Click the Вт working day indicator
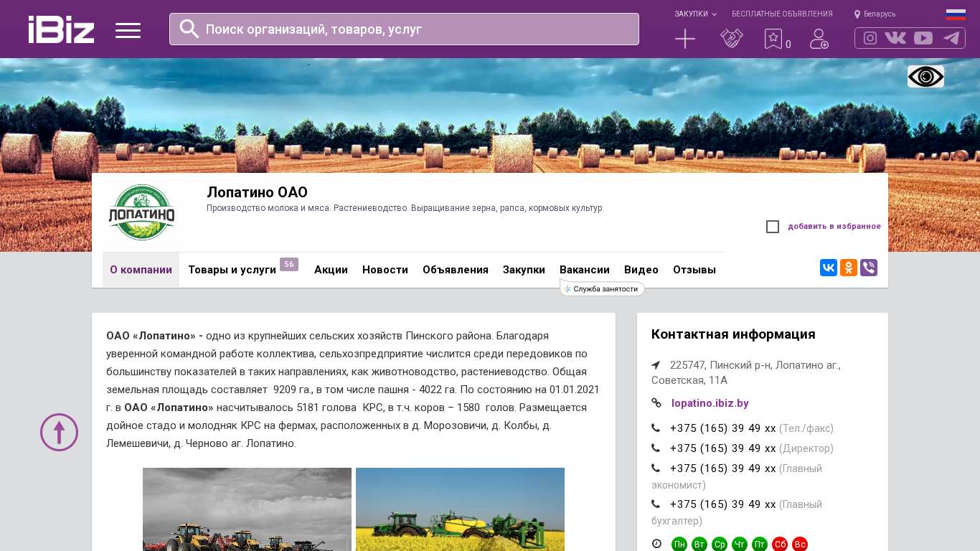 699,545
